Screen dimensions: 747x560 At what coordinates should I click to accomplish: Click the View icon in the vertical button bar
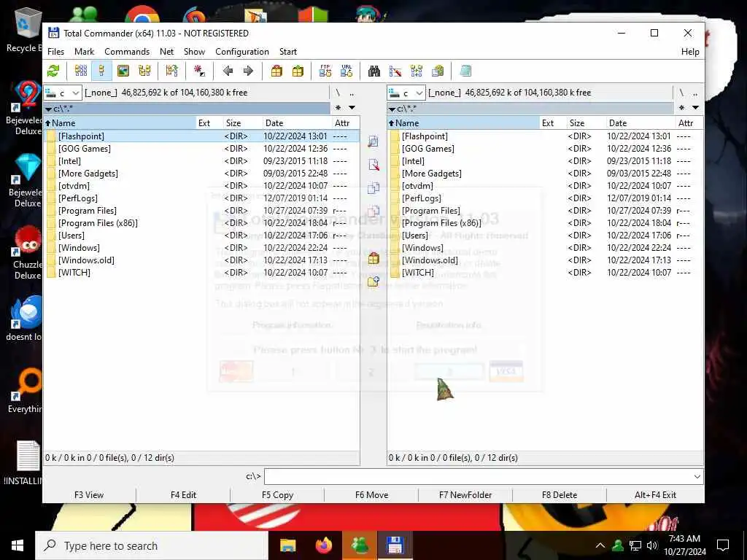point(373,141)
